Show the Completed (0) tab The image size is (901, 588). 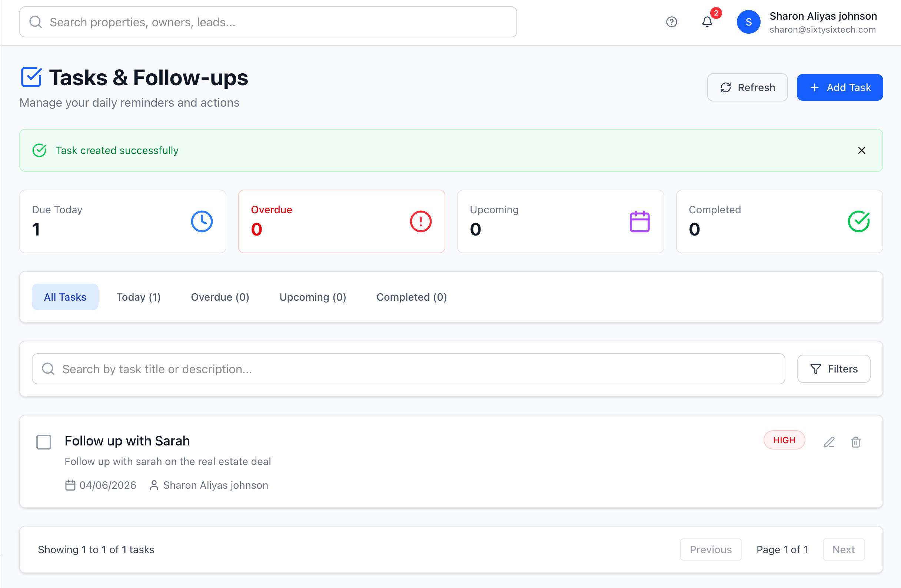[412, 297]
